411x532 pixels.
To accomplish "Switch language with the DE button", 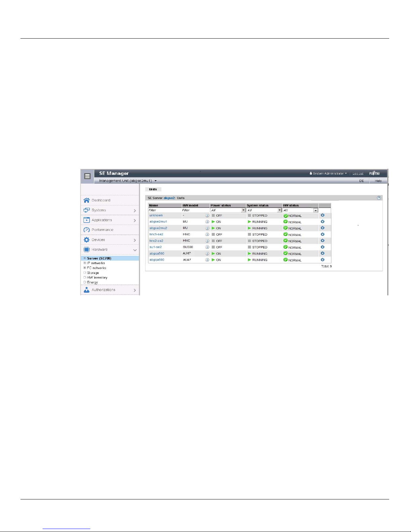I will click(x=362, y=181).
